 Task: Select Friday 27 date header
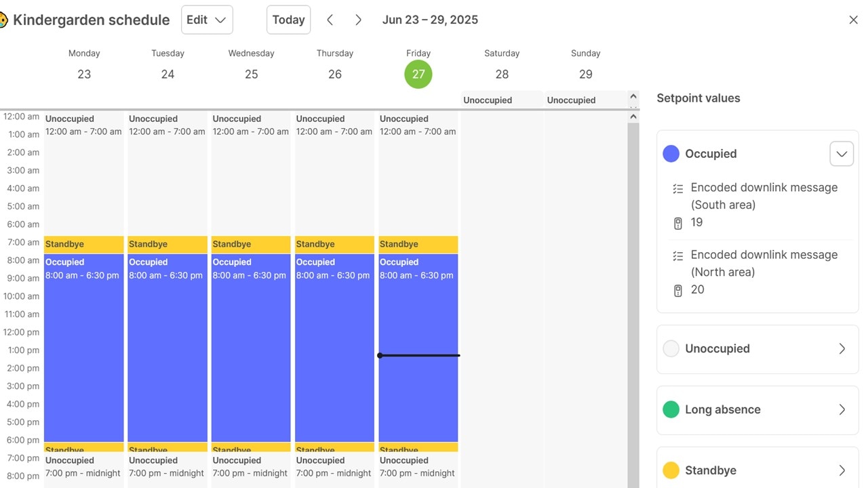(x=418, y=74)
